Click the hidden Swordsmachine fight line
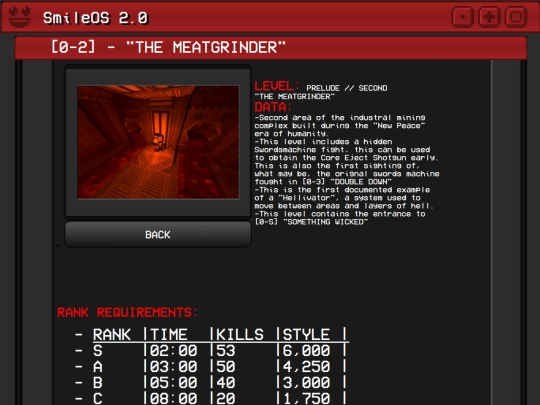 [342, 150]
